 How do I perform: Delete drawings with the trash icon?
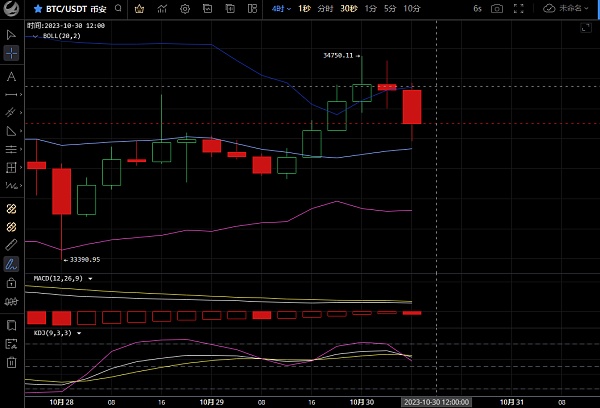coord(11,362)
